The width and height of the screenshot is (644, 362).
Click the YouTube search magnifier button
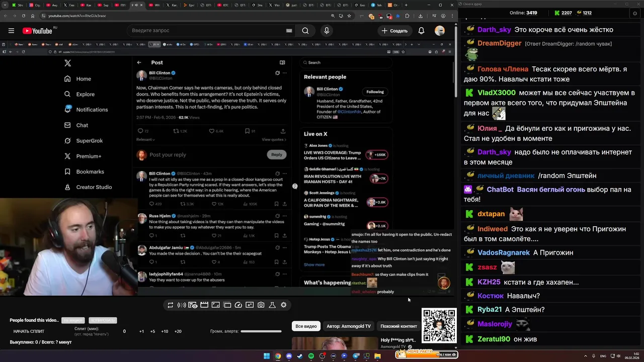point(305,31)
